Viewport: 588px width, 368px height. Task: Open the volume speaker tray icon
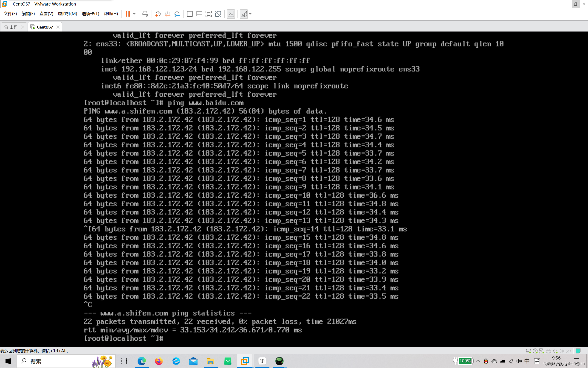click(x=519, y=361)
